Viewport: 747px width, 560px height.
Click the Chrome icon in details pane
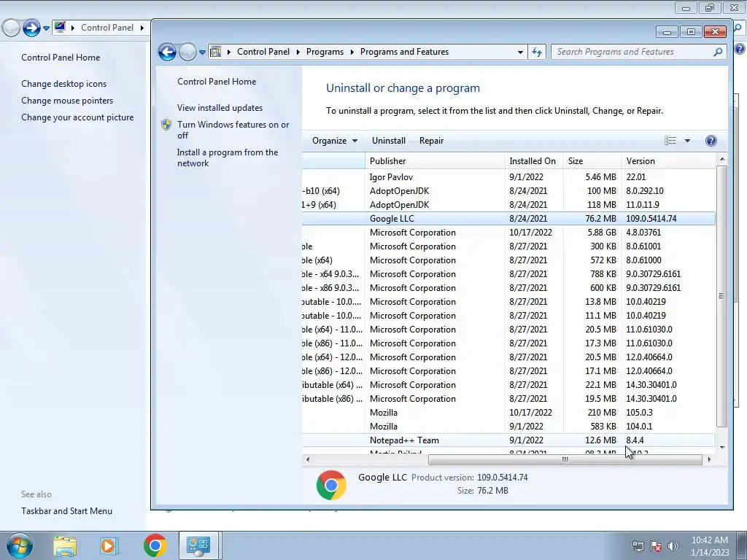click(331, 485)
